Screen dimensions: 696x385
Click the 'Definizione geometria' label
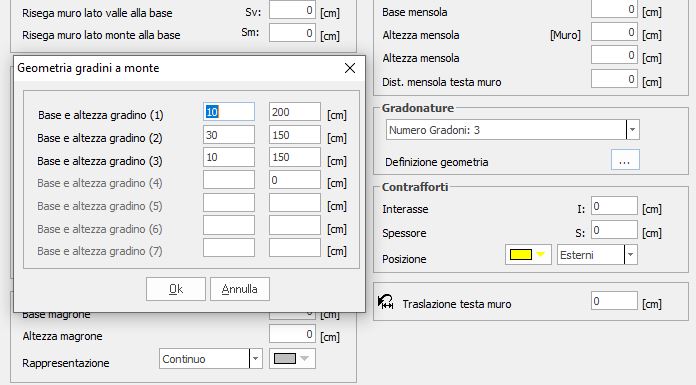(x=437, y=162)
